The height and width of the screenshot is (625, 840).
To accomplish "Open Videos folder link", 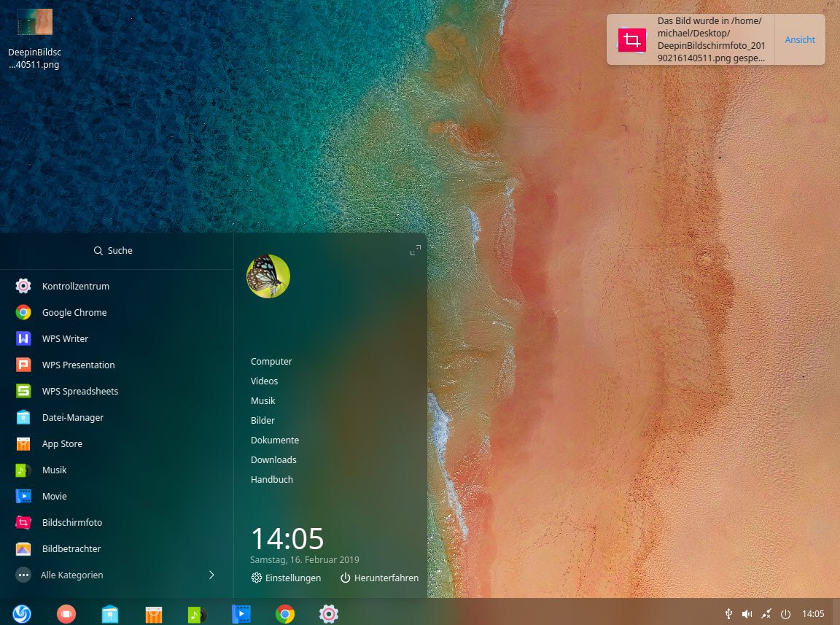I will point(264,381).
